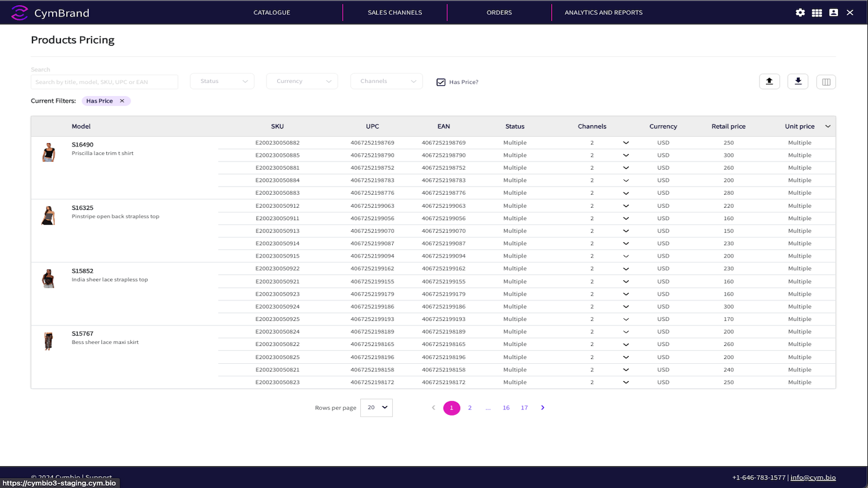Open the Orders menu
Viewport: 868px width, 488px height.
coord(499,12)
